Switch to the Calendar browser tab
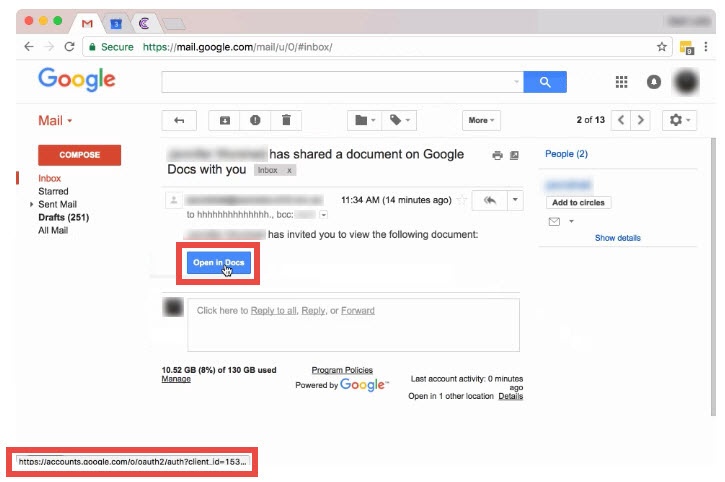725x482 pixels. tap(116, 23)
